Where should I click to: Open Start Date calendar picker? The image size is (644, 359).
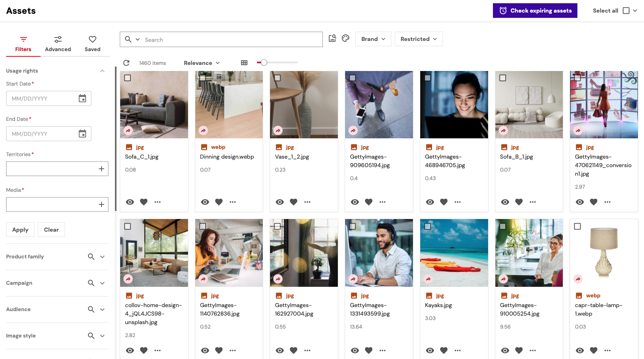pyautogui.click(x=82, y=99)
